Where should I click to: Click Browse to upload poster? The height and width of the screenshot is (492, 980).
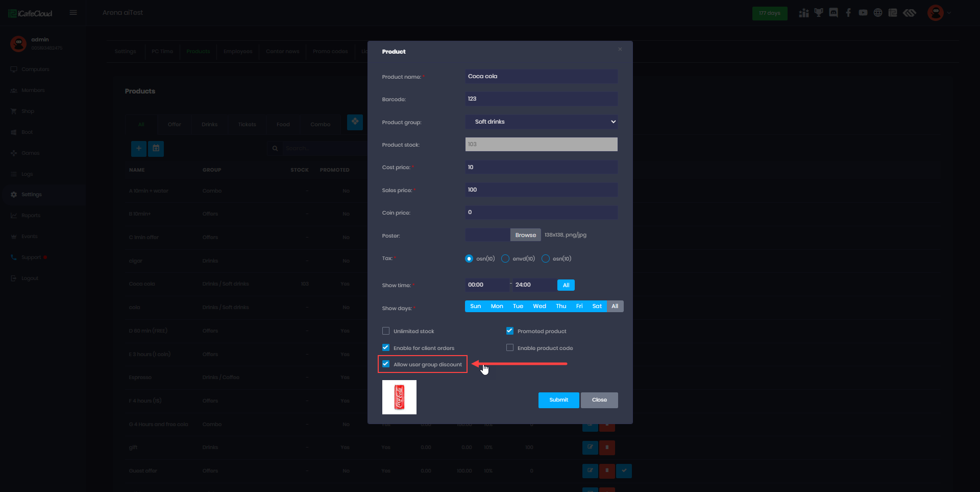525,235
